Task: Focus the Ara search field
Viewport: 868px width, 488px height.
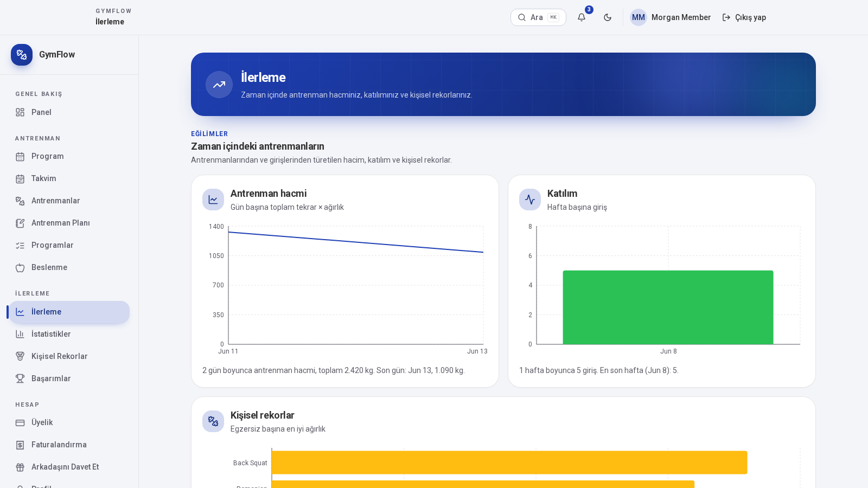Action: [x=538, y=17]
